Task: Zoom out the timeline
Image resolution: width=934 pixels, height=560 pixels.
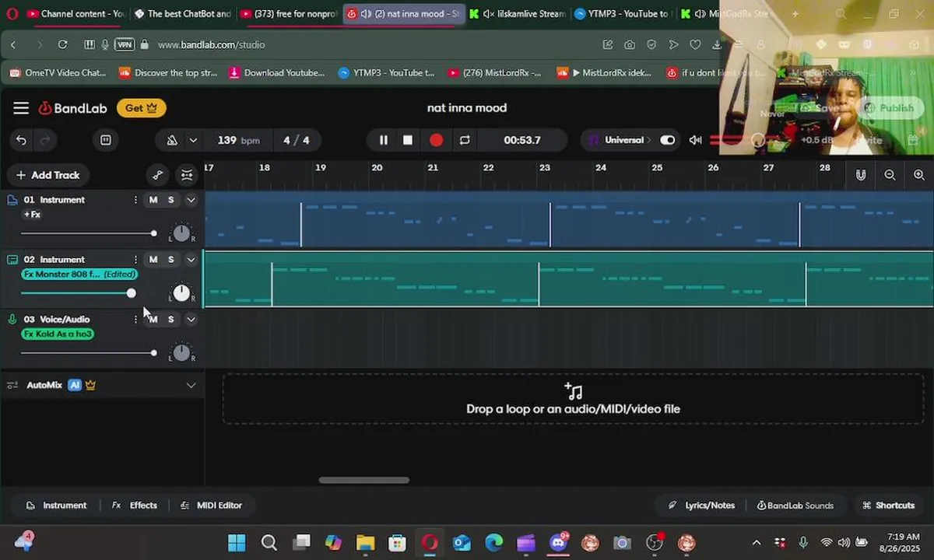Action: tap(890, 175)
